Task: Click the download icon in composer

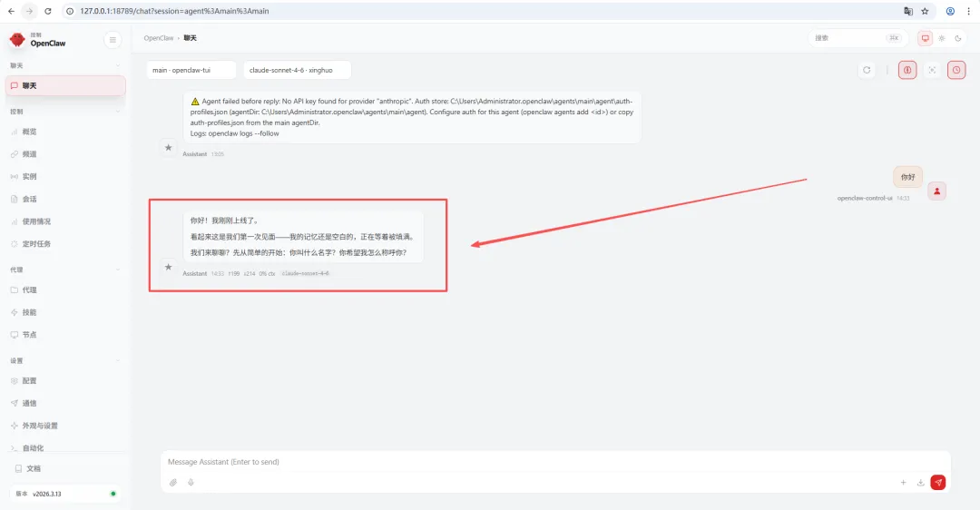Action: point(921,483)
